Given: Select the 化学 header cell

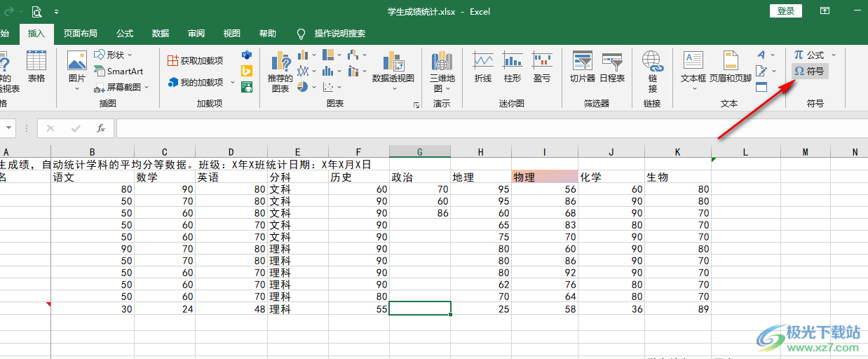Looking at the screenshot, I should point(611,177).
